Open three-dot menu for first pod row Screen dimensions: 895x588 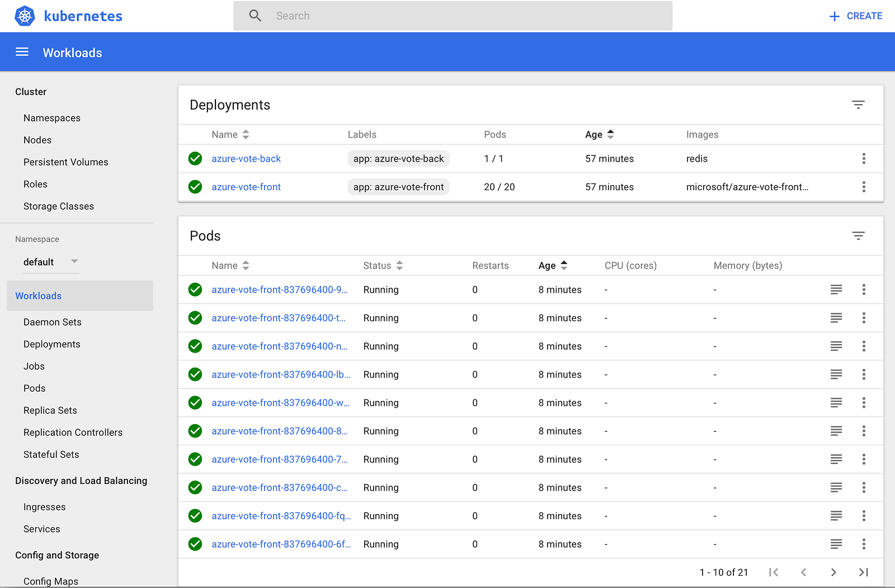tap(864, 289)
